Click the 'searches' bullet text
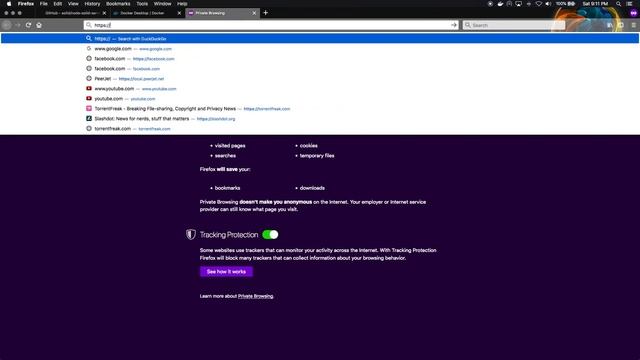 (x=225, y=156)
